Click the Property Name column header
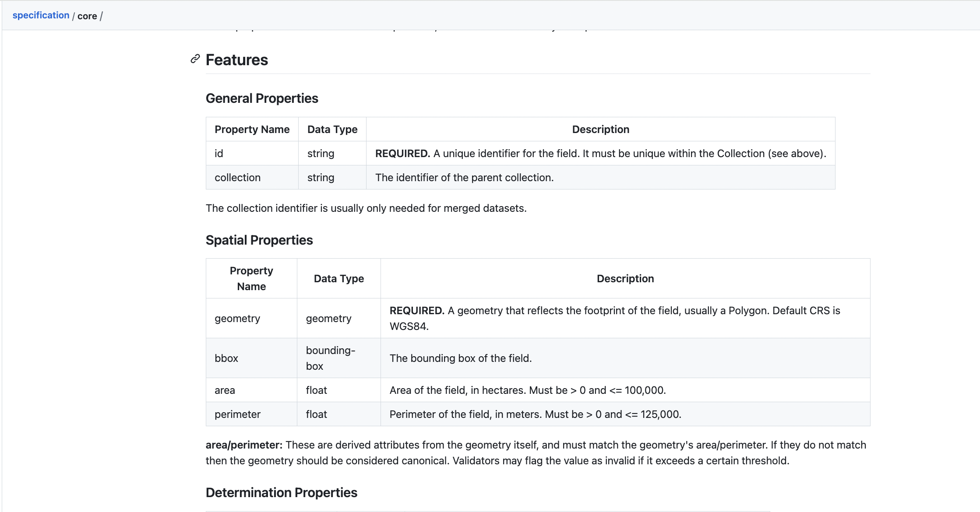980x512 pixels. 252,129
